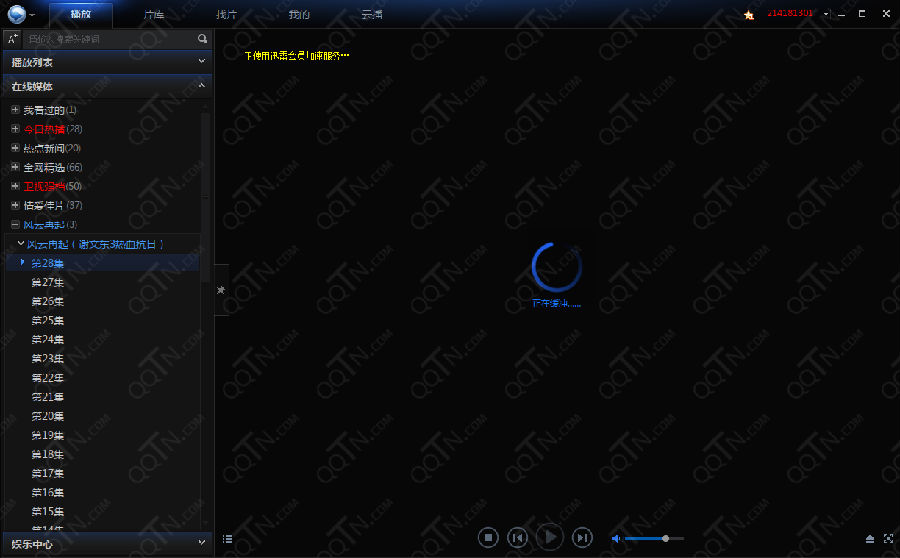Expand the 娱乐中心 panel
This screenshot has width=900, height=558.
(x=201, y=544)
